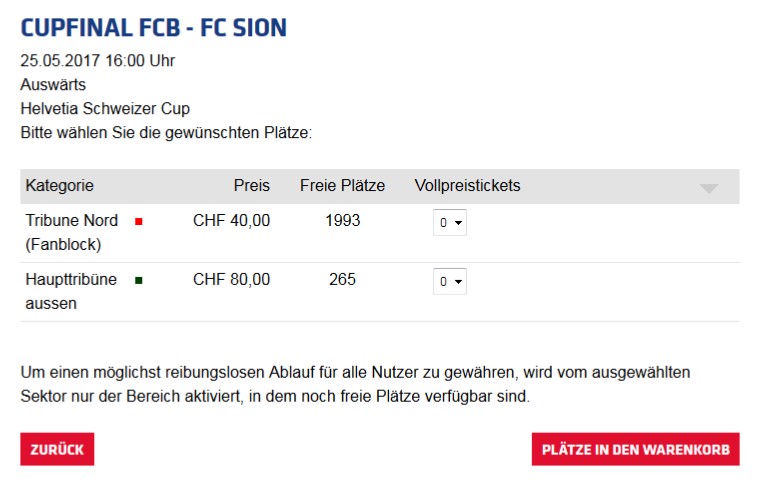Screen dimensions: 781x495
Task: Click the red Tribüne Nord color square
Action: (138, 221)
